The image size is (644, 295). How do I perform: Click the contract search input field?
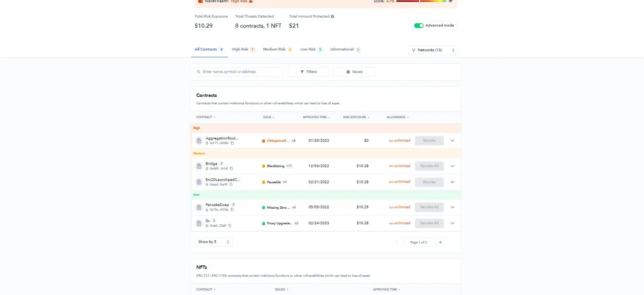point(241,72)
